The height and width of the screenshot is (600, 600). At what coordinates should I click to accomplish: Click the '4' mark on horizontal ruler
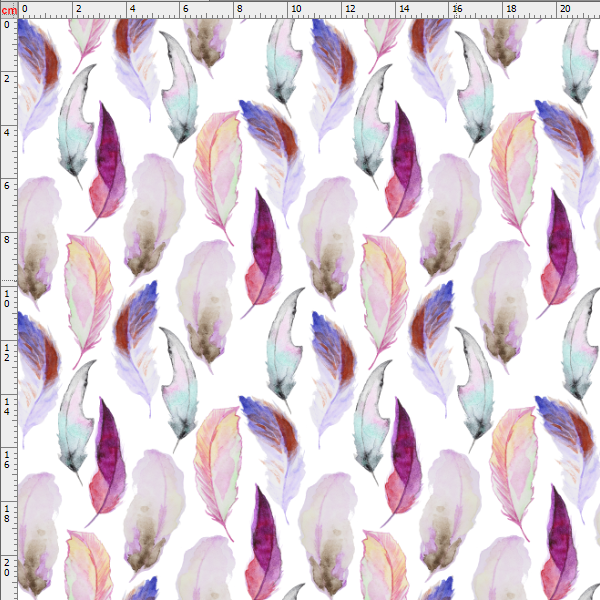point(133,8)
